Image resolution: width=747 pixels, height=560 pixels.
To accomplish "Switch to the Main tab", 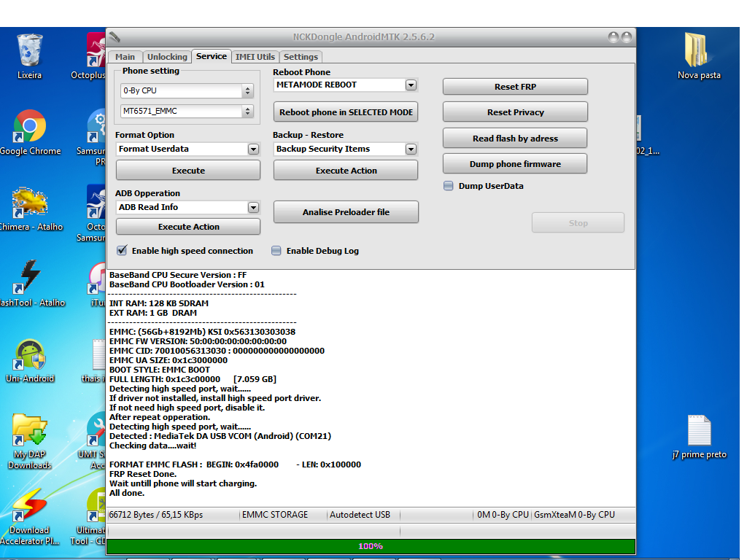I will (x=125, y=57).
